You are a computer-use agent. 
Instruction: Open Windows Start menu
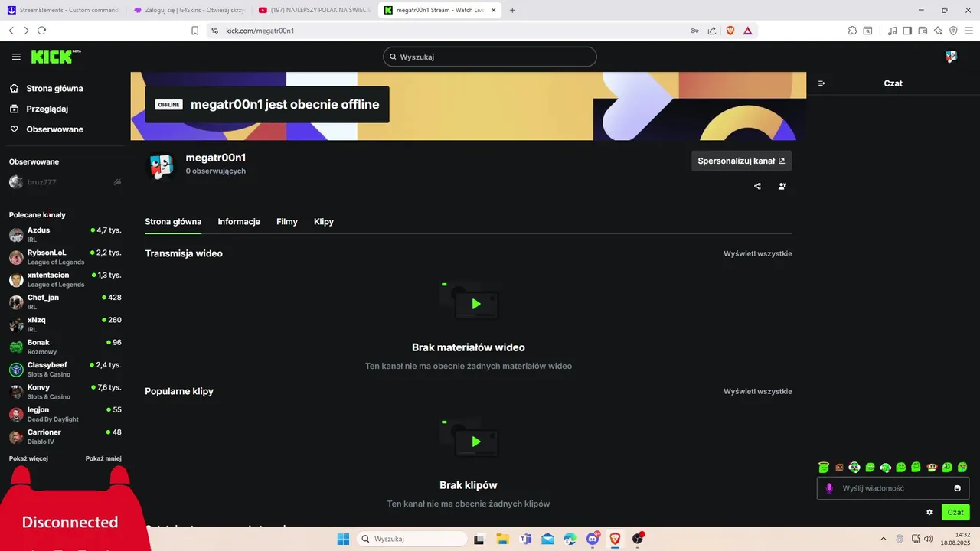[343, 539]
